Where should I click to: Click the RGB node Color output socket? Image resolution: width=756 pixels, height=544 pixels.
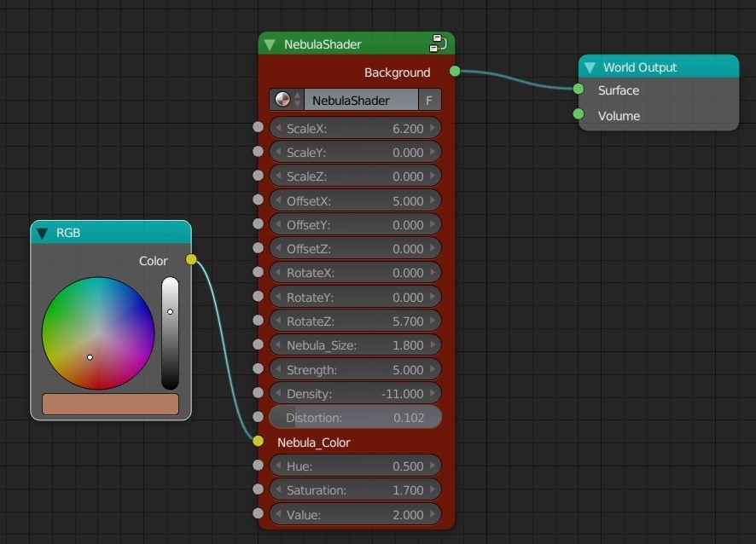click(191, 259)
